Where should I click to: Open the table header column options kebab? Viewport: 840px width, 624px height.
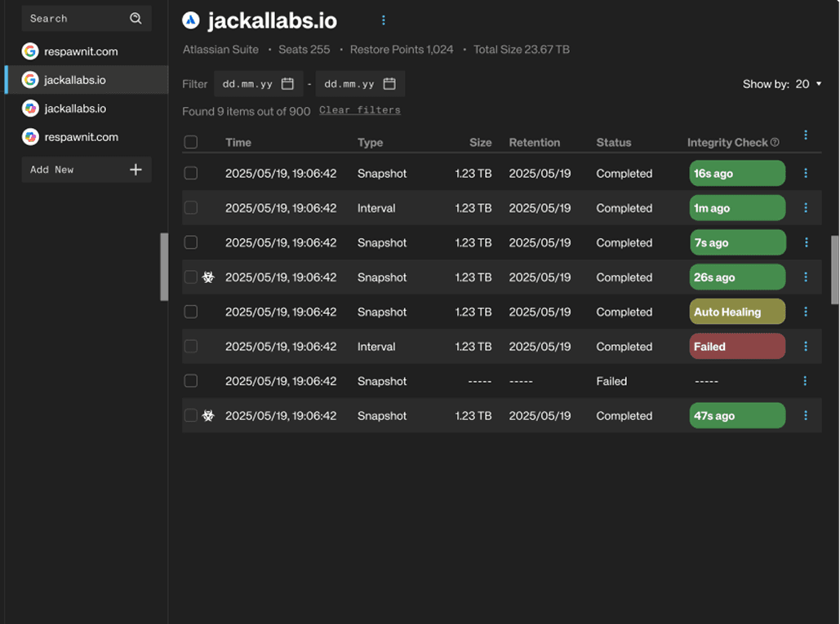coord(805,135)
